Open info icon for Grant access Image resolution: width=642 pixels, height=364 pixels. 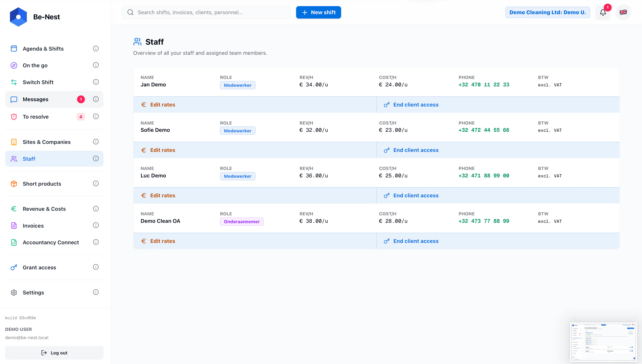pos(96,267)
